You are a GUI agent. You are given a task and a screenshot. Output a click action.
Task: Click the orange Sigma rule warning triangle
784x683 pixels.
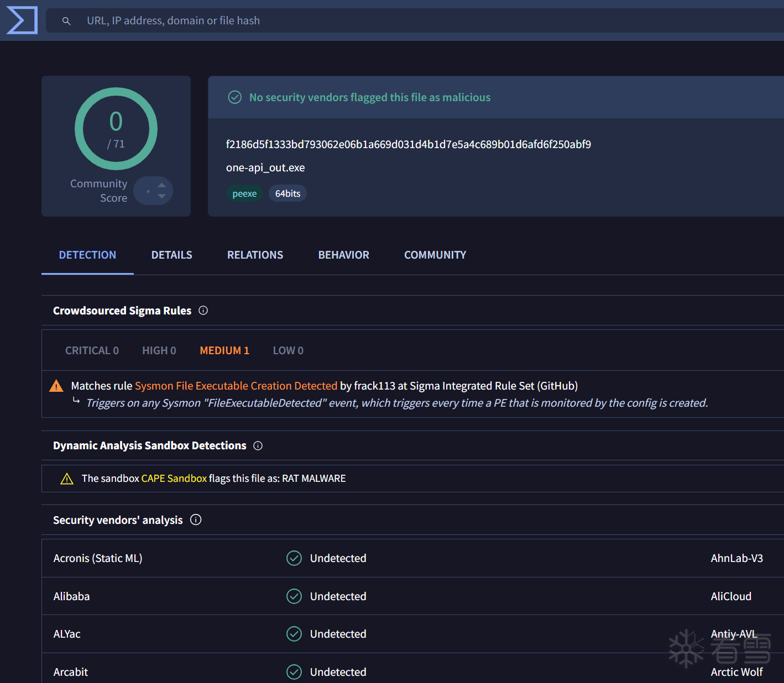(x=56, y=386)
